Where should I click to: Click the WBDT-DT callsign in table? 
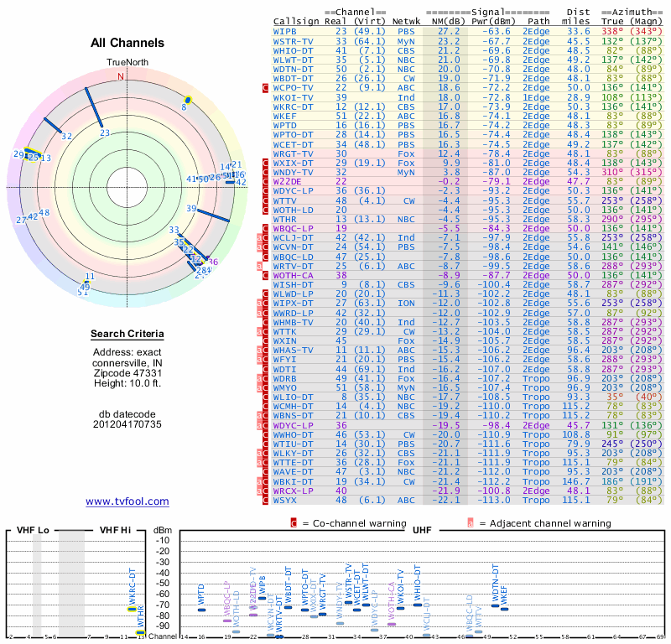293,78
